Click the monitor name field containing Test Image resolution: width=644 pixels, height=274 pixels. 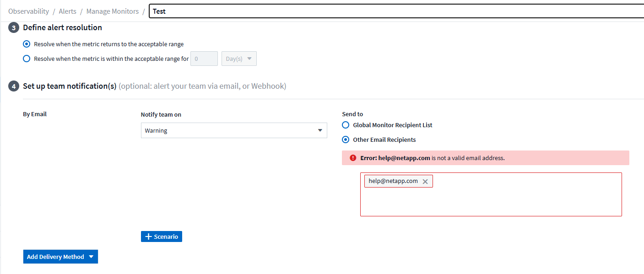coord(394,11)
